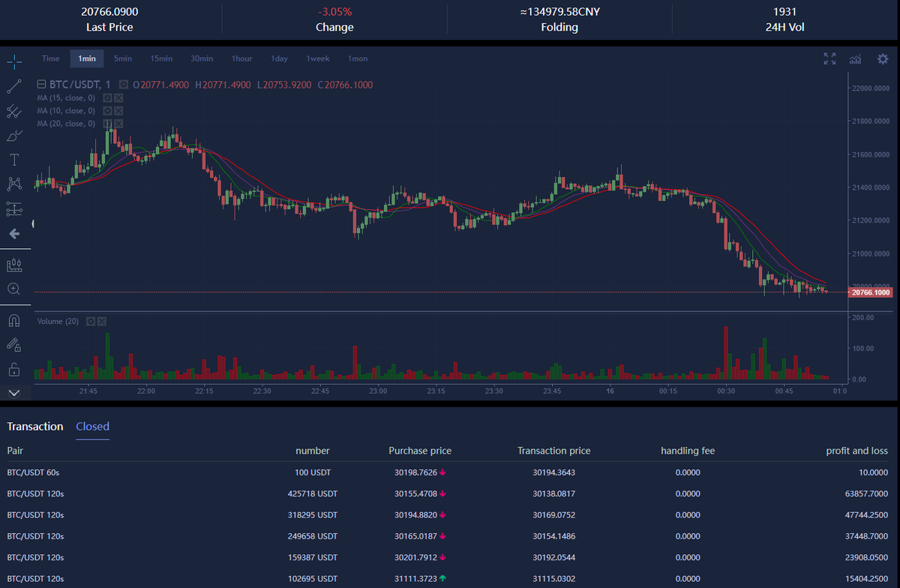This screenshot has height=588, width=900.
Task: Click the Purchase price column header
Action: coord(420,451)
